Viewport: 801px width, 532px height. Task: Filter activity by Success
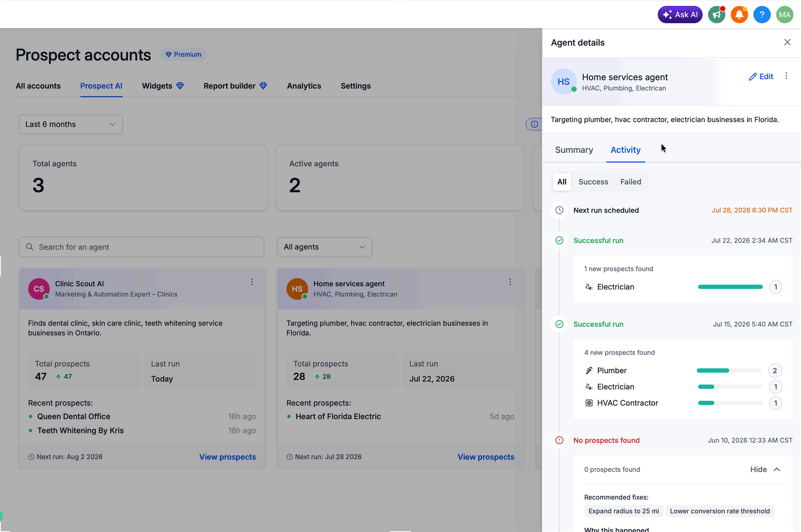pyautogui.click(x=593, y=182)
